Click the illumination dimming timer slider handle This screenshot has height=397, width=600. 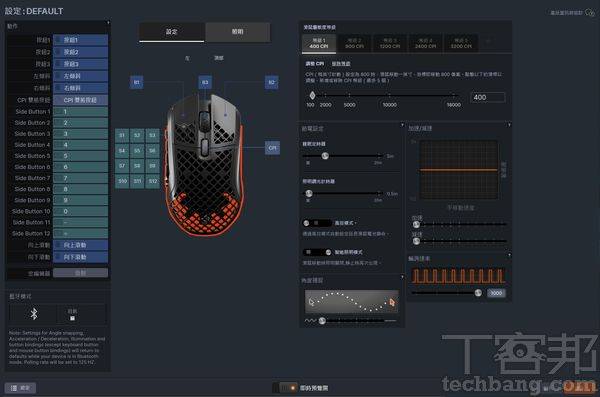[x=308, y=193]
